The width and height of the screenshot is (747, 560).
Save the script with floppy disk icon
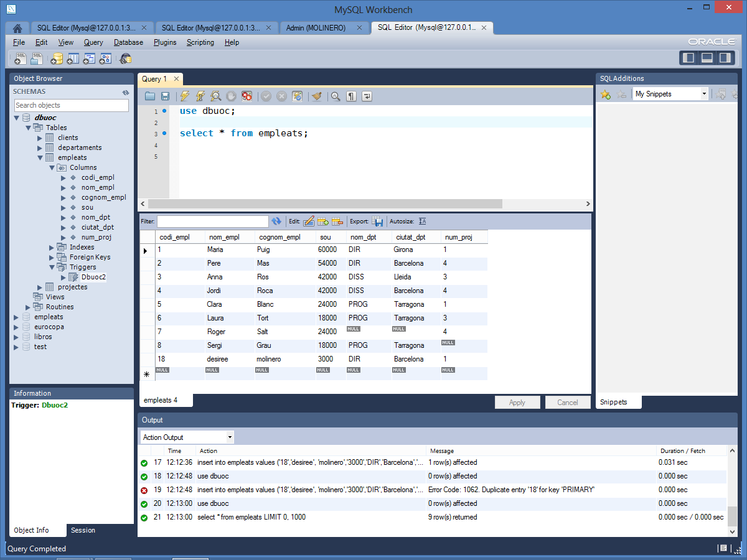tap(165, 96)
